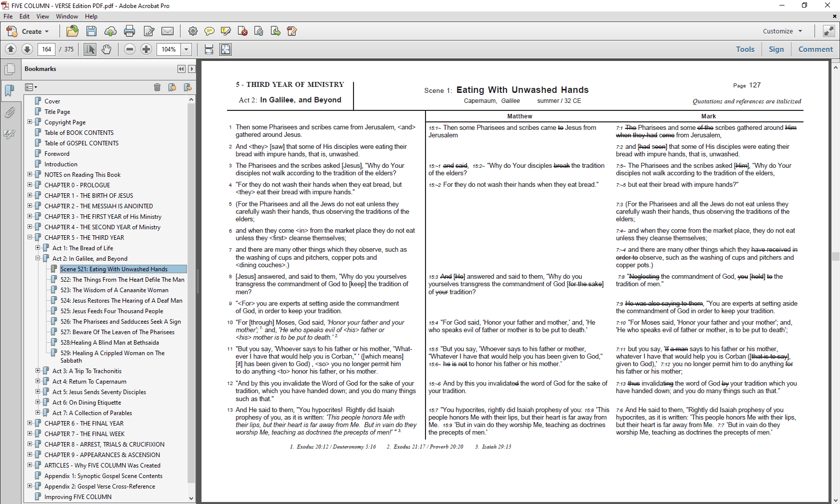Open a file with the folder icon
The image size is (840, 504).
tap(72, 31)
